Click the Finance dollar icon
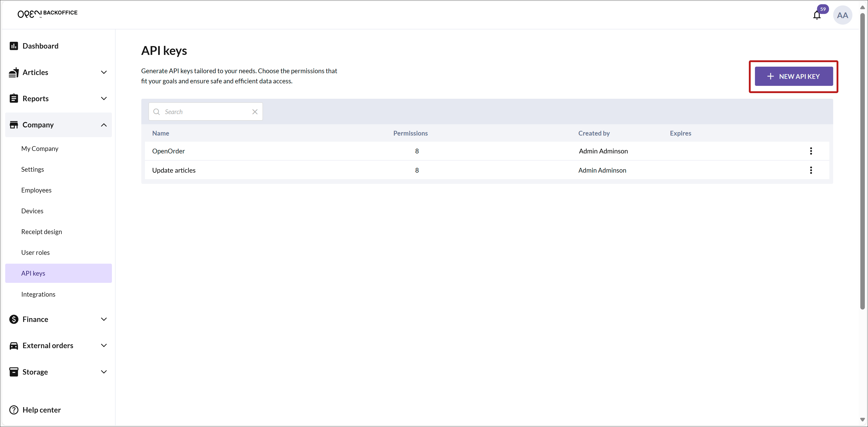Viewport: 868px width, 427px height. pos(14,319)
